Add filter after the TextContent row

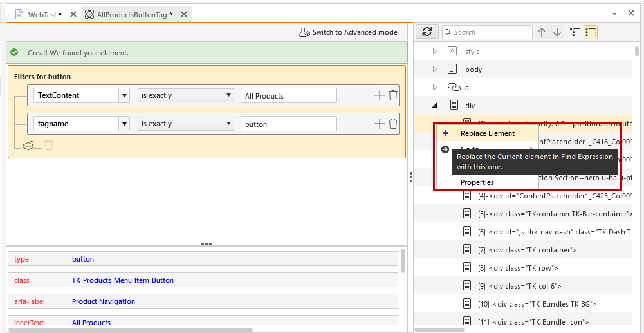380,95
